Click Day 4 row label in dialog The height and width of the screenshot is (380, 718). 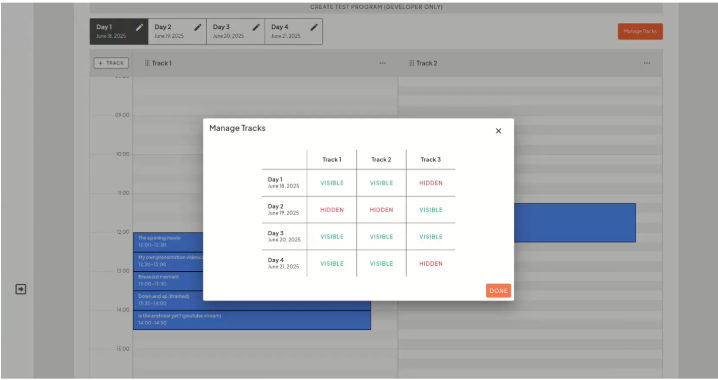(x=283, y=263)
